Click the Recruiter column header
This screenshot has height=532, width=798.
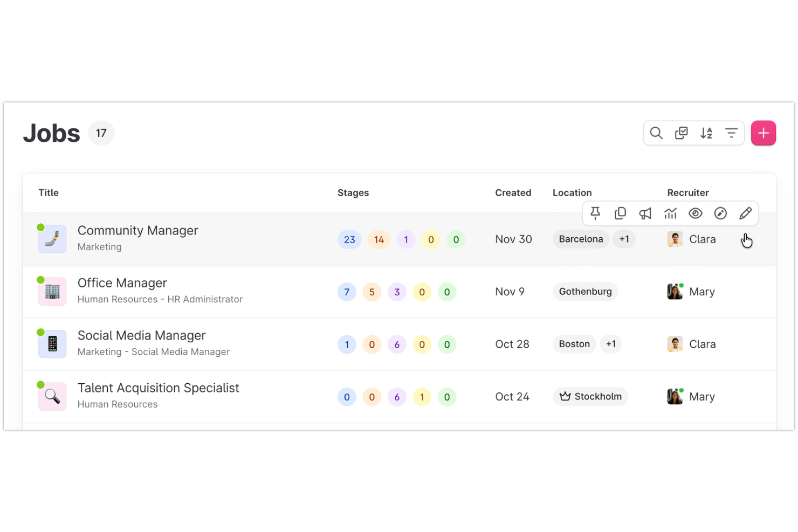(688, 193)
